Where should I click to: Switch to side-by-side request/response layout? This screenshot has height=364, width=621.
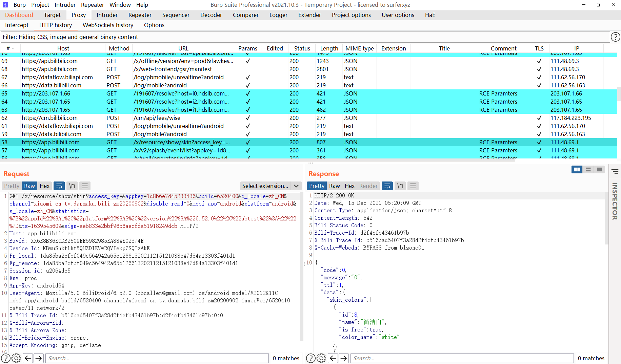[x=577, y=170]
